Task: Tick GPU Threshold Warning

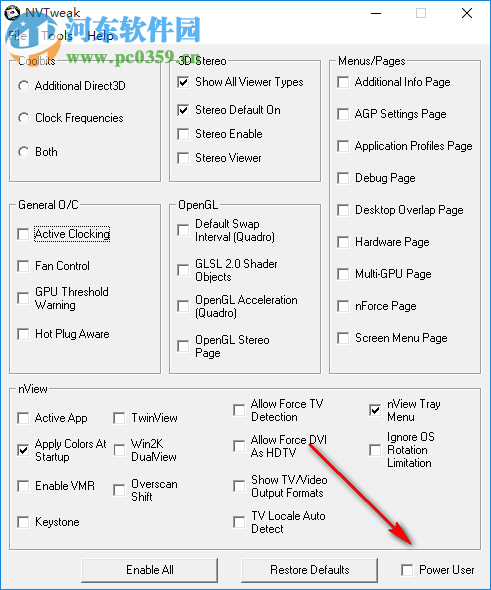Action: 23,298
